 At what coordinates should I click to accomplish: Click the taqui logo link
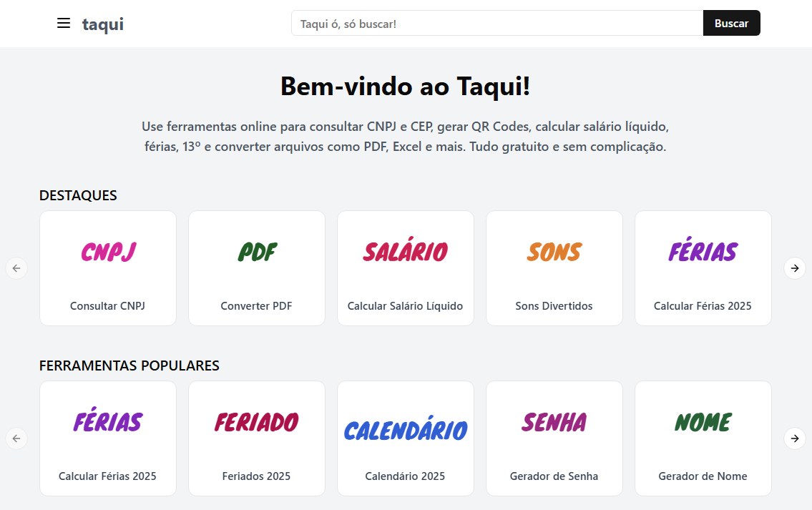click(103, 24)
